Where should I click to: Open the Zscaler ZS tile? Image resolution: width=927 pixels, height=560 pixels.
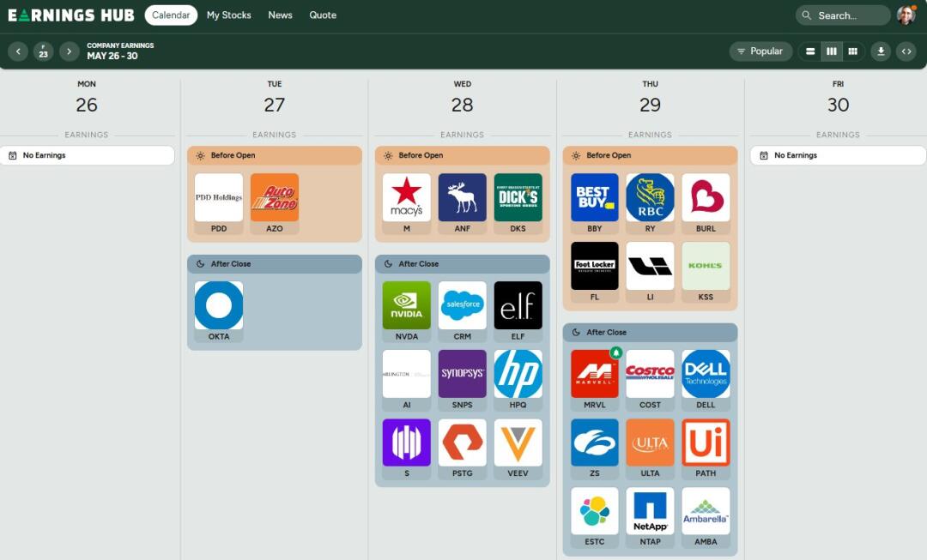(595, 449)
